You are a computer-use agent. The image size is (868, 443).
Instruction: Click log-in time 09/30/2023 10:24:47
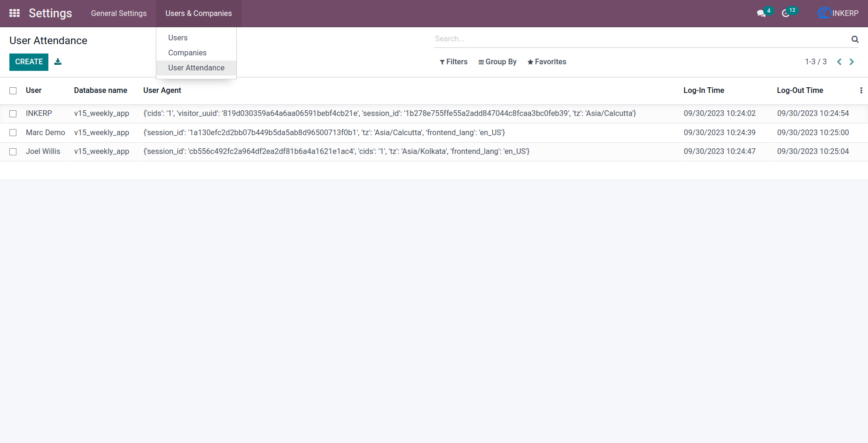click(720, 152)
